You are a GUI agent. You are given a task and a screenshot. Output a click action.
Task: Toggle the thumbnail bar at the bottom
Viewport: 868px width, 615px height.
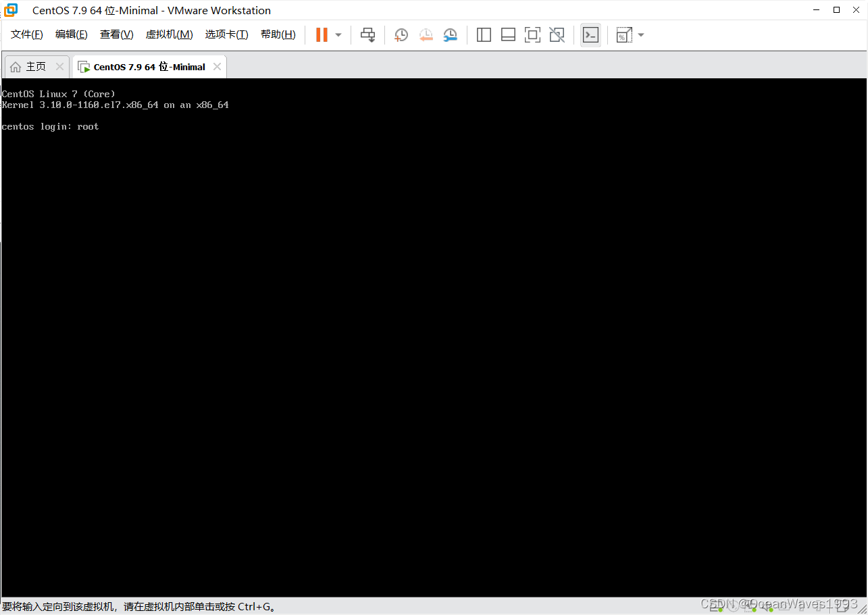tap(508, 35)
